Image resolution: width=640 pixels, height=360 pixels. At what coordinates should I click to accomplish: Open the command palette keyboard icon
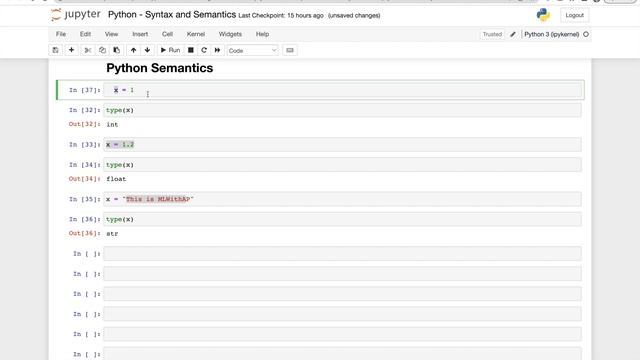(290, 50)
